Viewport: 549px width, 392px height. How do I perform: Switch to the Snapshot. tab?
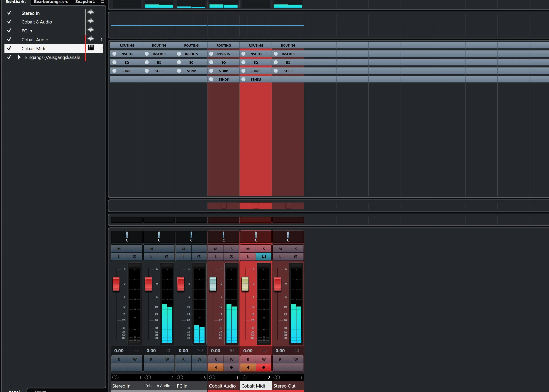click(85, 2)
